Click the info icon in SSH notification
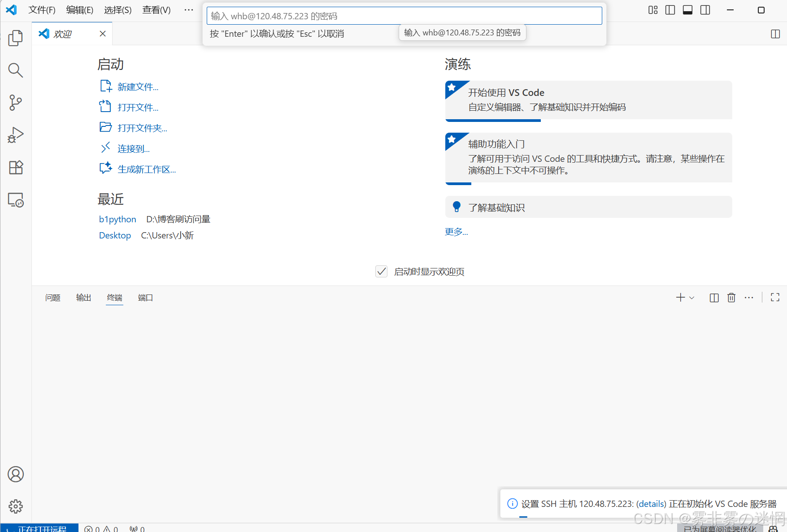This screenshot has height=532, width=787. pos(512,503)
